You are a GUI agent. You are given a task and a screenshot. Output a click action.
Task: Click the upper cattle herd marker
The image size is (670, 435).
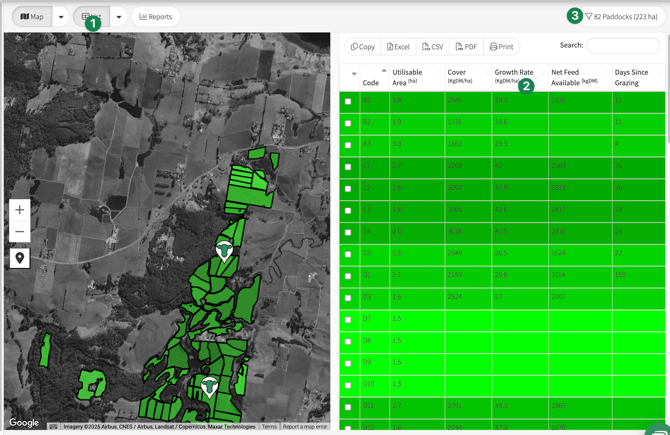click(x=225, y=250)
